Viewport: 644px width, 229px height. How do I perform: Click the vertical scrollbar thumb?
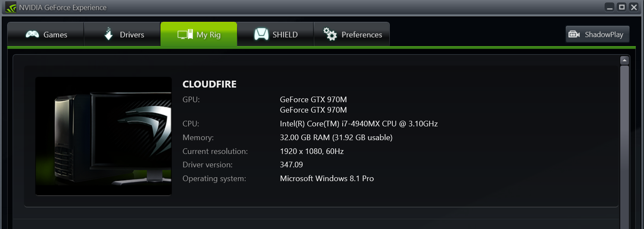(624, 142)
